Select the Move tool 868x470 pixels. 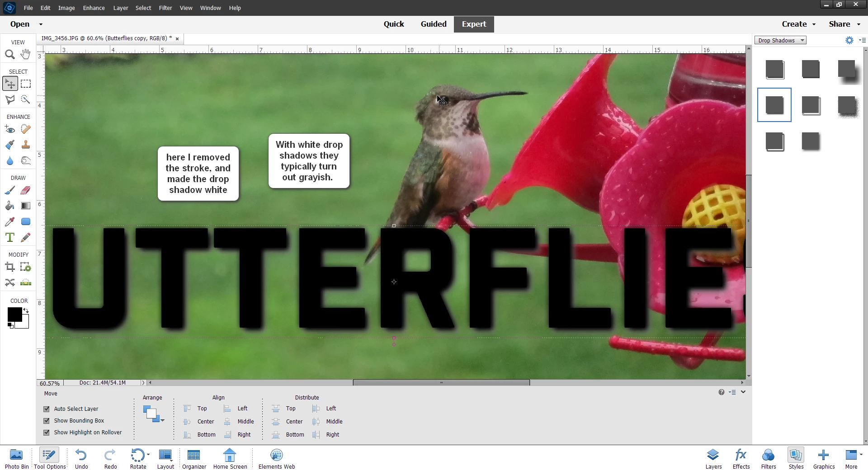10,84
